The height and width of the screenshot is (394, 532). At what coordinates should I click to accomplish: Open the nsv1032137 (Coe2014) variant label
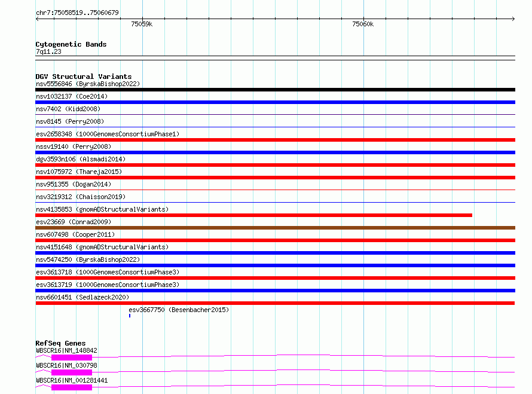tap(72, 96)
